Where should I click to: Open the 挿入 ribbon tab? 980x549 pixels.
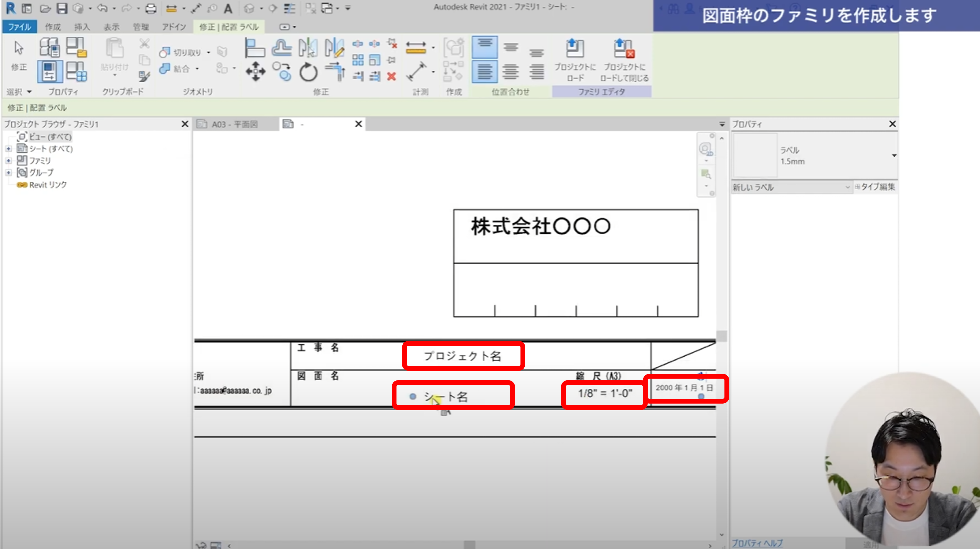pos(82,27)
